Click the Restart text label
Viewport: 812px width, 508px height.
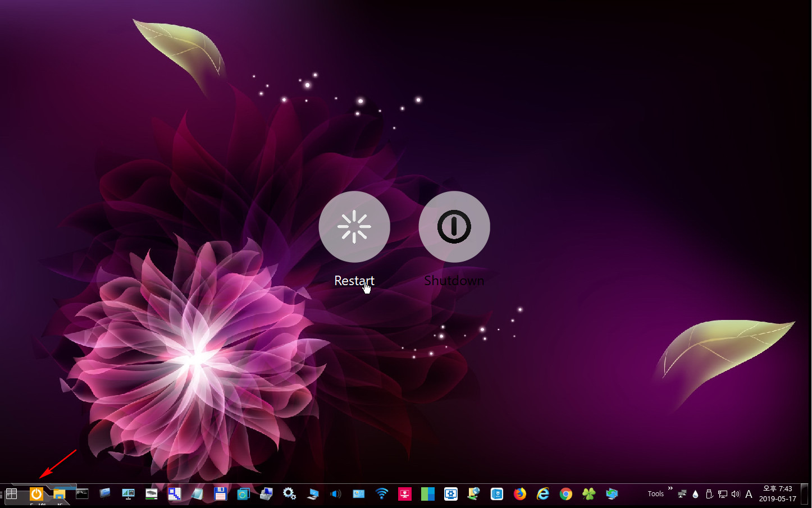[x=354, y=281]
